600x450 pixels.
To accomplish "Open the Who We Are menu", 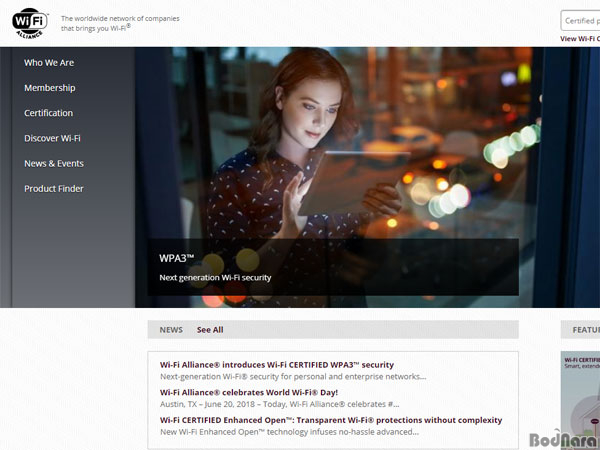I will pos(49,63).
